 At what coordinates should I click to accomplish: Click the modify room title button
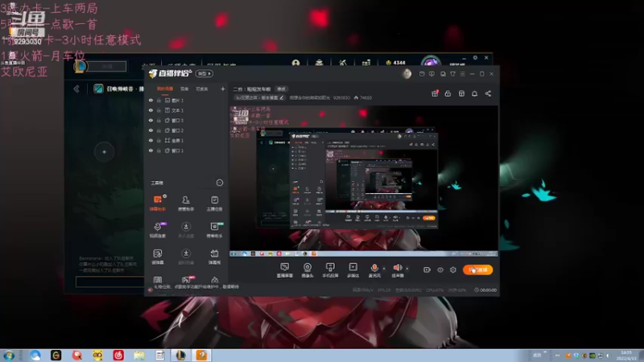pos(281,89)
